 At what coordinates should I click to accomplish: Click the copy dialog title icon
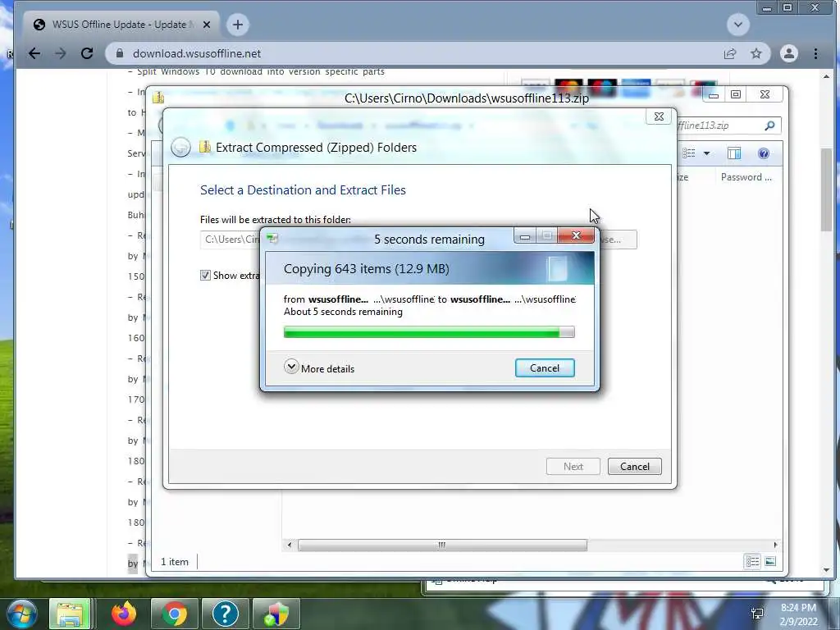[x=272, y=239]
